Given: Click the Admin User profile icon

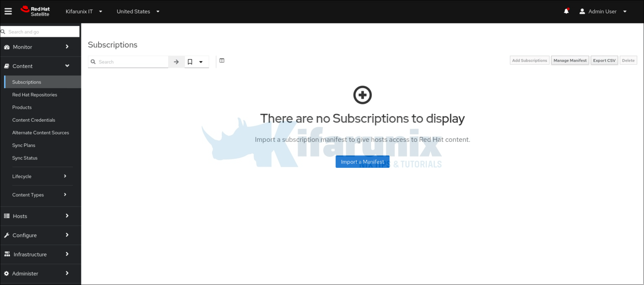Looking at the screenshot, I should 582,11.
